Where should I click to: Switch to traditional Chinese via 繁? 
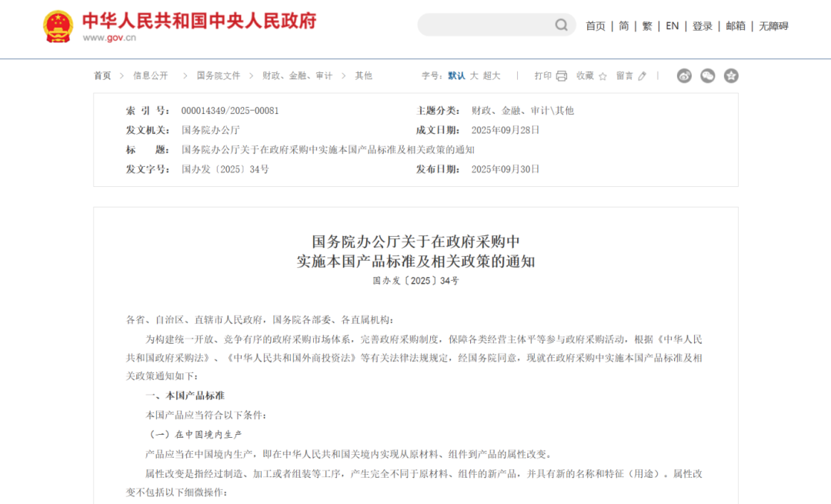[x=647, y=25]
